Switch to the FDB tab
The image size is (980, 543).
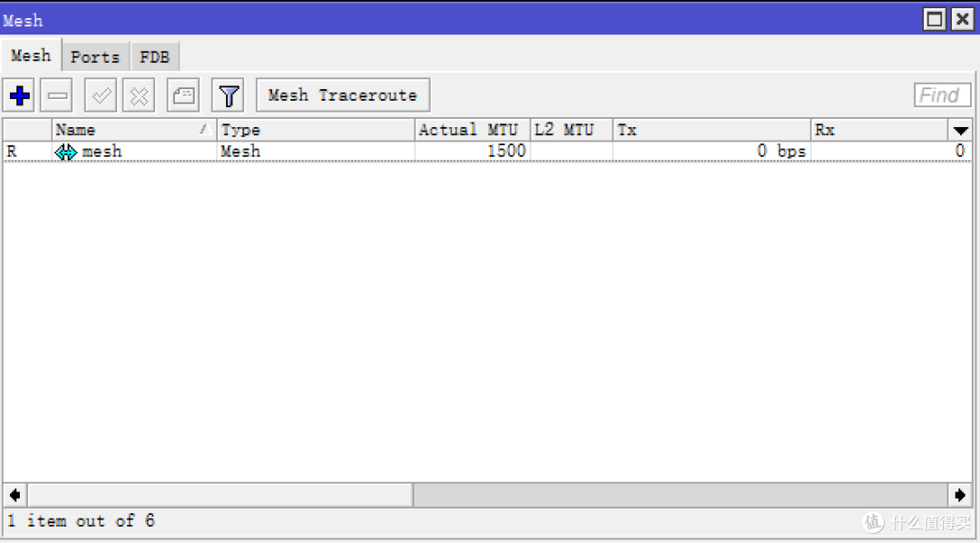click(154, 56)
